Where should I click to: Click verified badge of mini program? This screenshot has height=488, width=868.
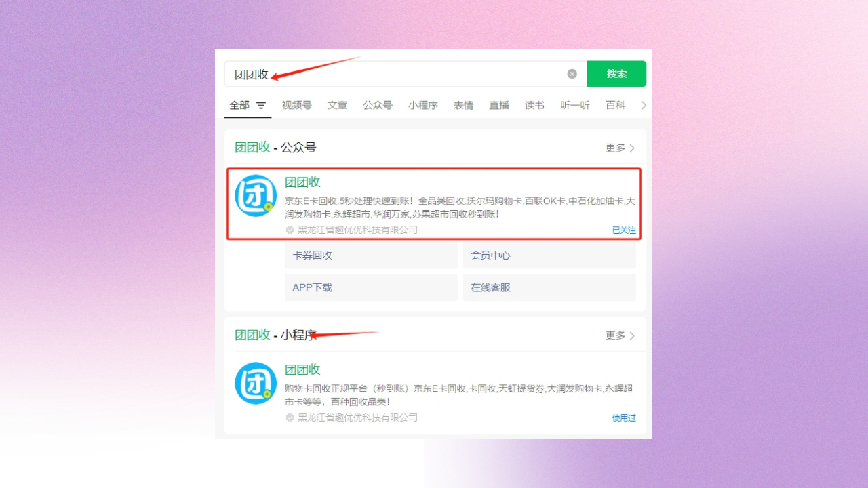290,418
